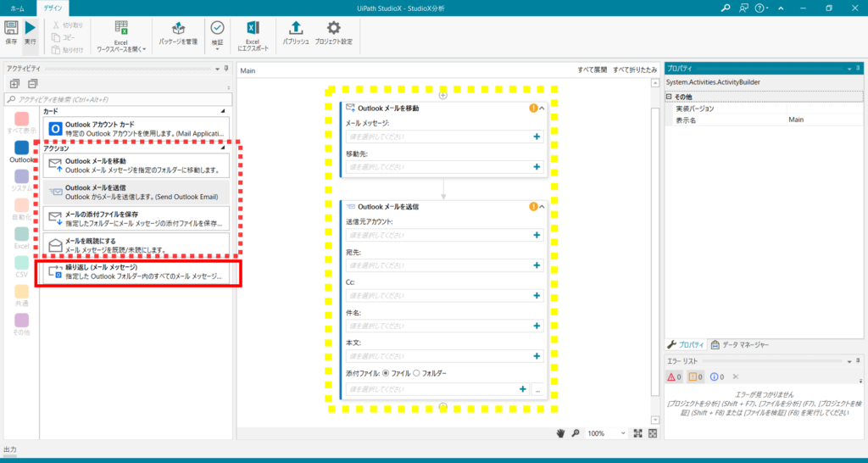This screenshot has height=463, width=868.
Task: Click plus button for メール メッセージ field
Action: 537,137
